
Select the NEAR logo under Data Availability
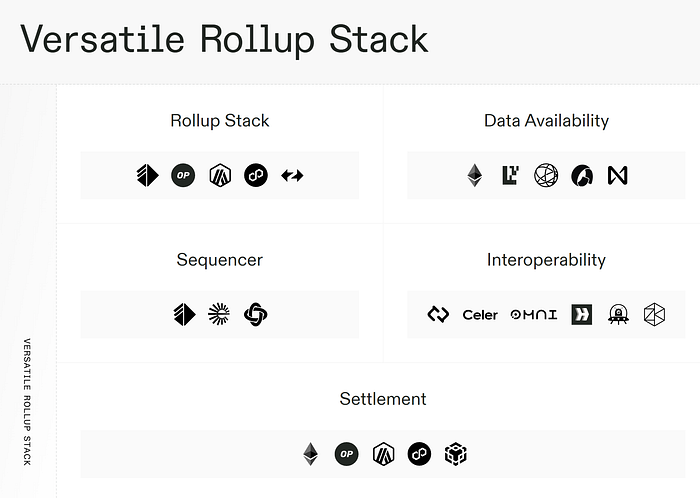click(x=618, y=175)
